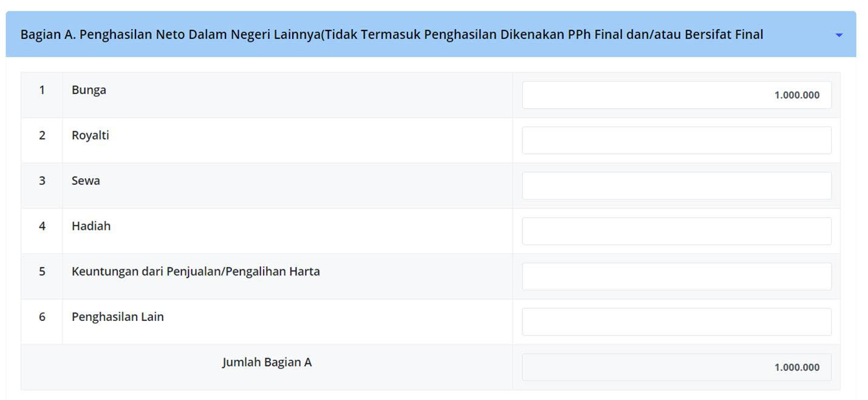Collapse the Bagian A section caret arrow
The width and height of the screenshot is (868, 400).
(839, 35)
